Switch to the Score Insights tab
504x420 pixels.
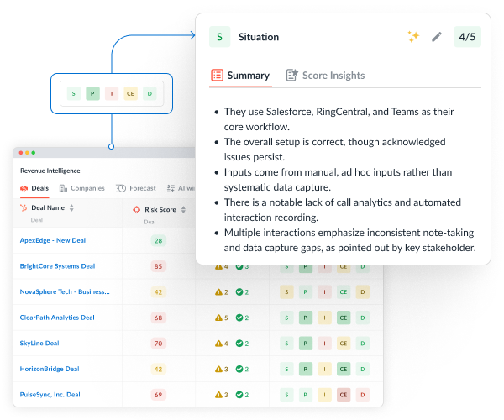(326, 76)
